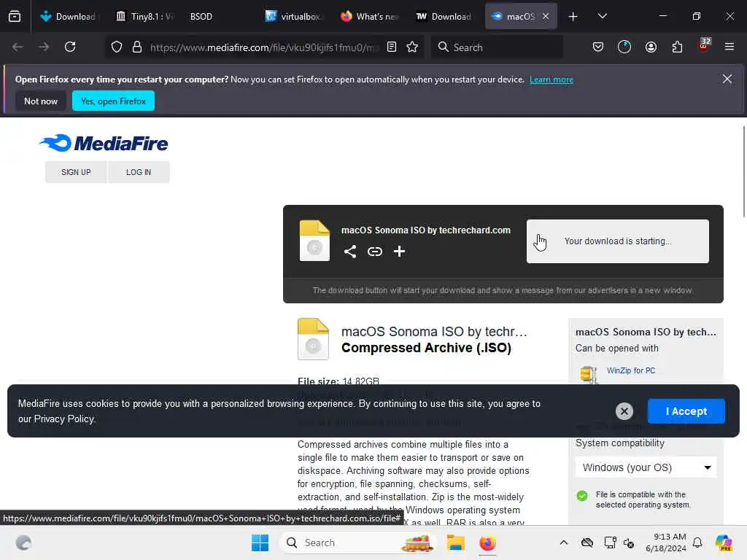Open Windows Start menu
The image size is (747, 560).
coord(260,542)
